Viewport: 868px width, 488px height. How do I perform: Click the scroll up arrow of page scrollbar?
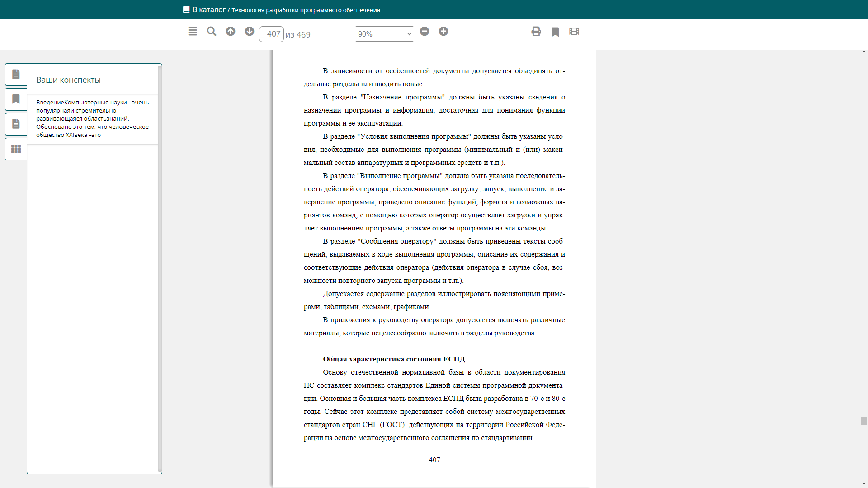[864, 52]
